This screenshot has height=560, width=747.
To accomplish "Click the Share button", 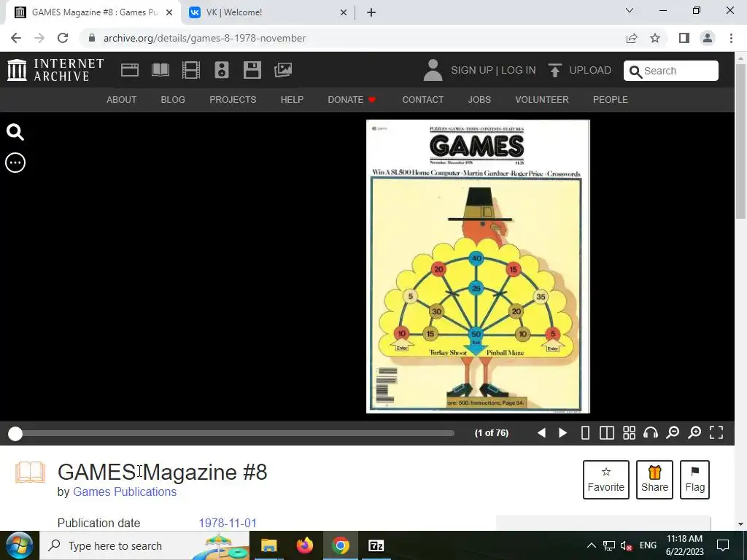I will coord(654,480).
